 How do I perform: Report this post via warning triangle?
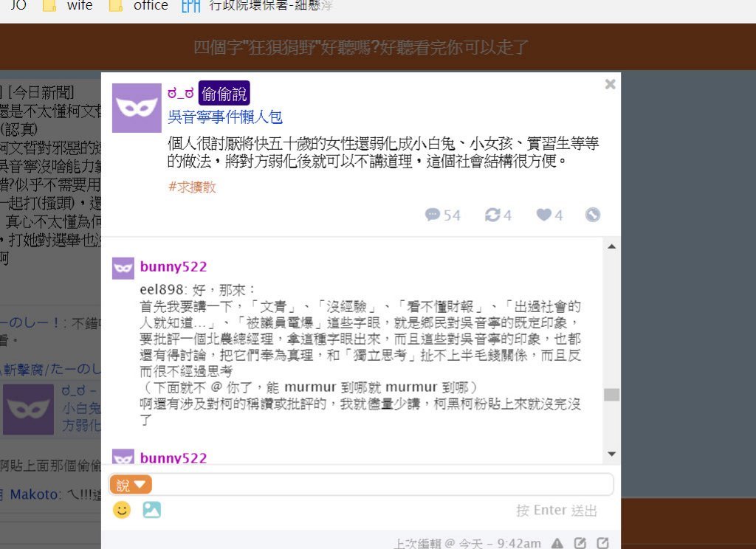(x=557, y=543)
